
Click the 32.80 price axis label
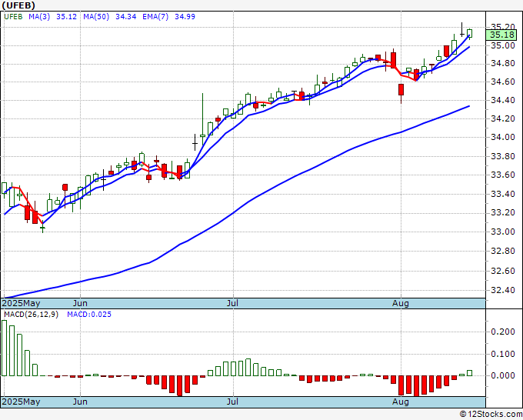point(503,251)
